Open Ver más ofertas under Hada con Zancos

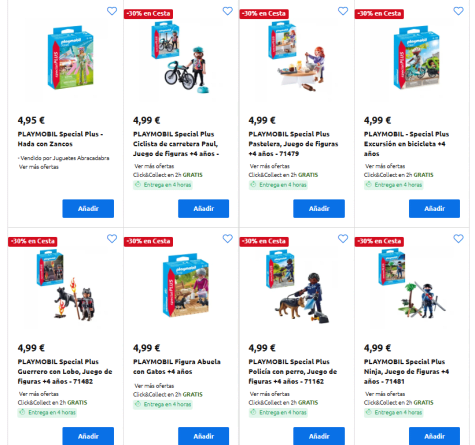(39, 167)
